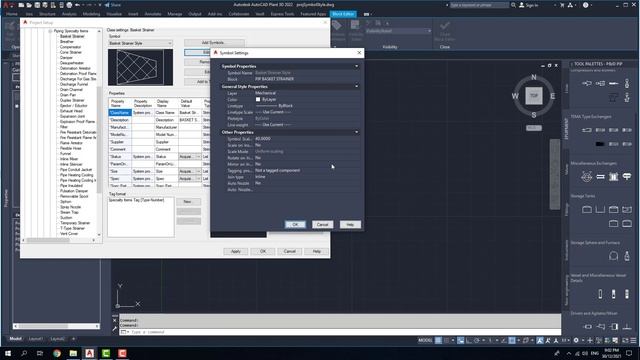Click the Sign In user icon
The height and width of the screenshot is (360, 640).
[521, 5]
